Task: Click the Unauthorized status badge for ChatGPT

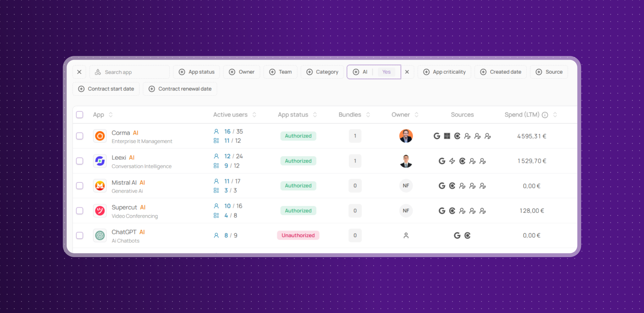Action: click(298, 236)
